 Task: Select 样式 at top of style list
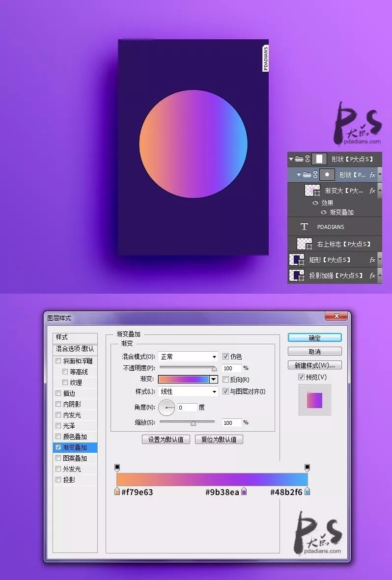click(x=75, y=338)
